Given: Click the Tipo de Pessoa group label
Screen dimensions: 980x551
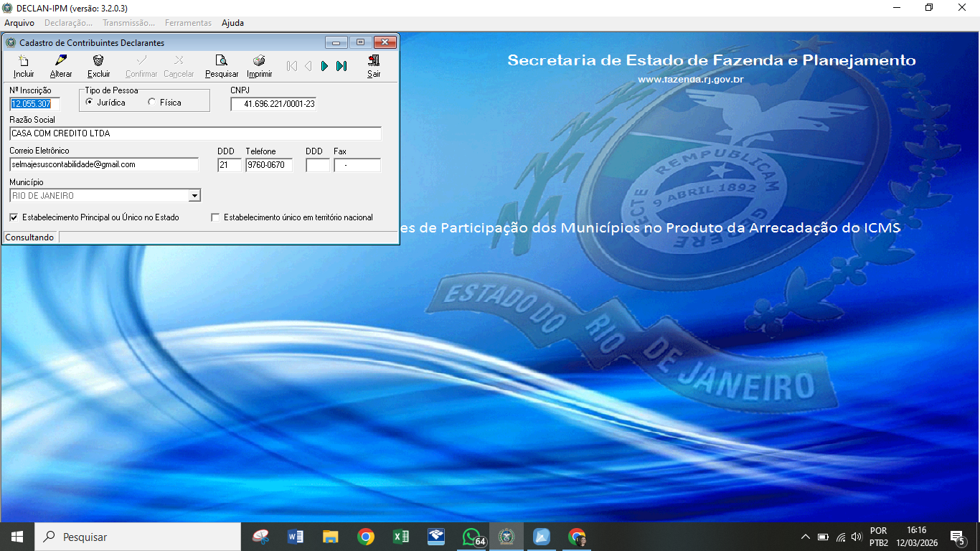Looking at the screenshot, I should coord(113,91).
